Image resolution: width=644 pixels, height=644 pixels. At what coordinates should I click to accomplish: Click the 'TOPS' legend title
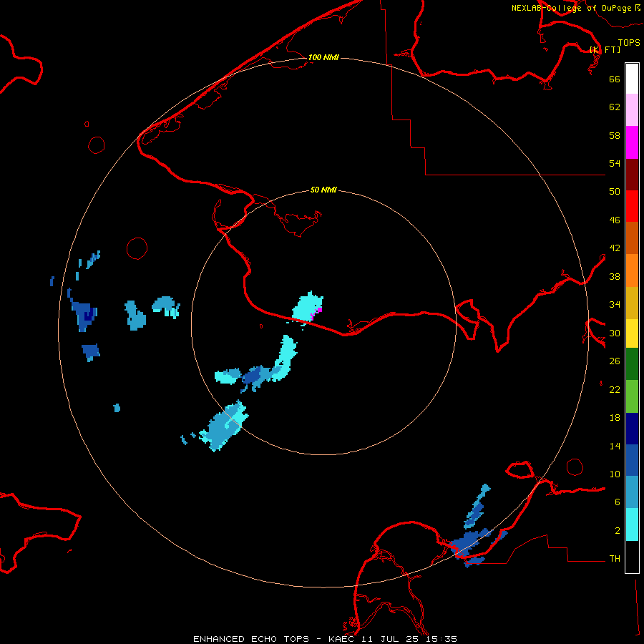[629, 42]
